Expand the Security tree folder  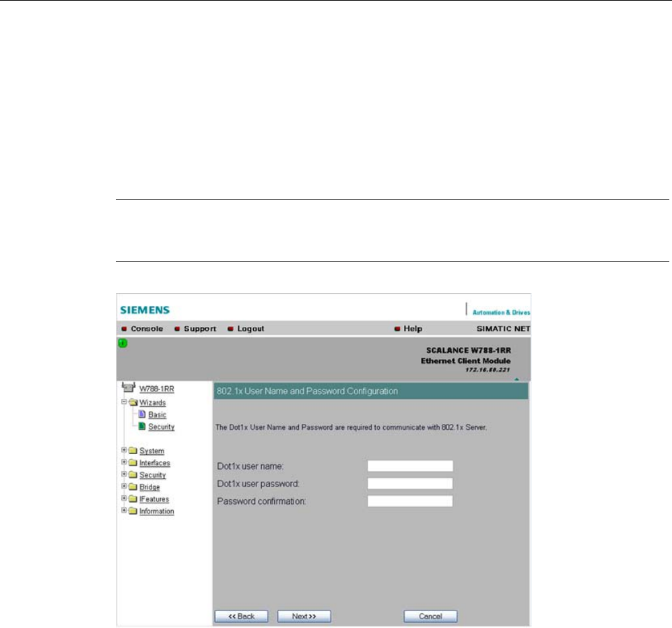coord(124,474)
